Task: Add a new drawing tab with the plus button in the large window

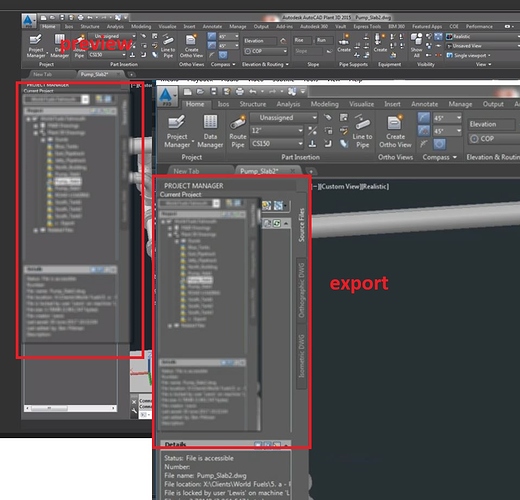Action: pos(311,172)
